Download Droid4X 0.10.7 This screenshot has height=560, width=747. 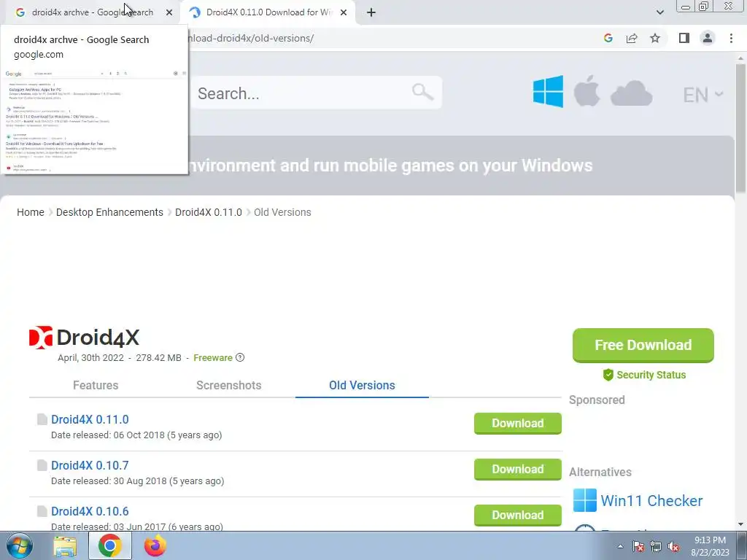pos(518,470)
